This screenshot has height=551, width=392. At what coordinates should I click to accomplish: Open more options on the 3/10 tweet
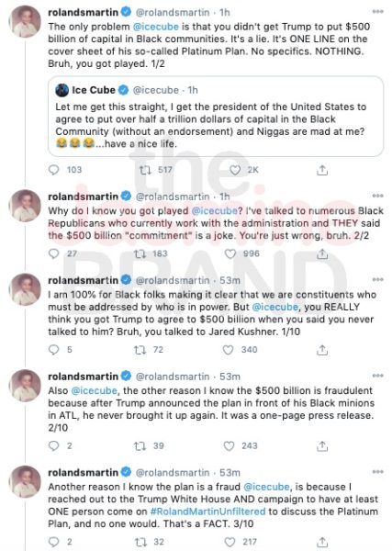pos(377,472)
